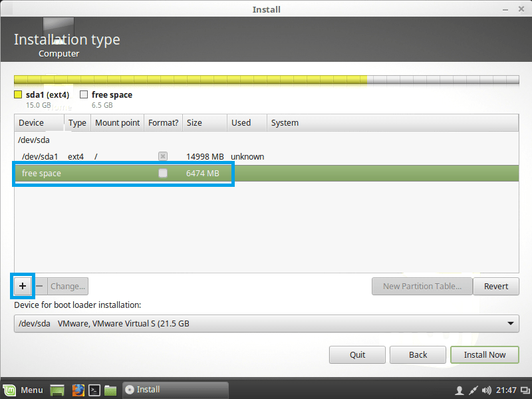Go Back to previous step

pyautogui.click(x=418, y=354)
